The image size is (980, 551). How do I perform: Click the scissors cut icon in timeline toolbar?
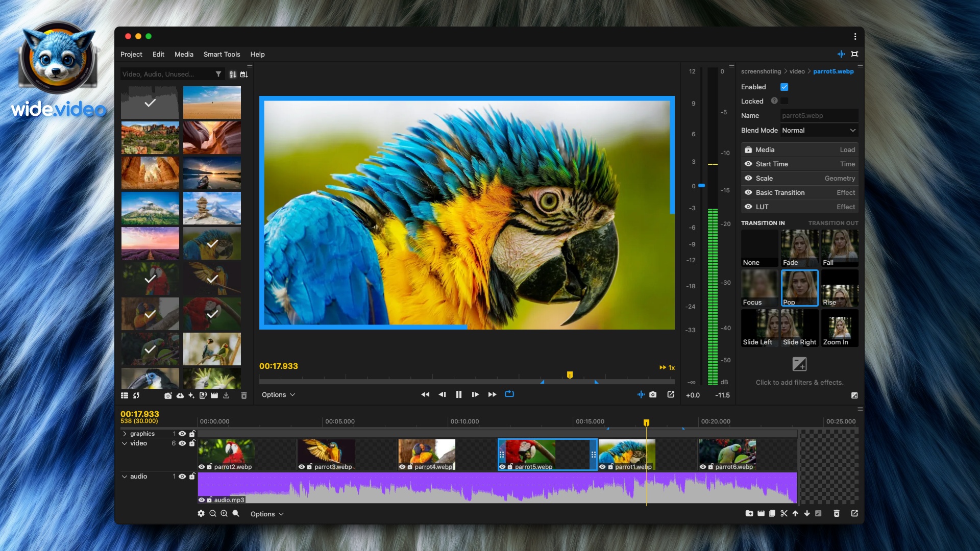784,513
